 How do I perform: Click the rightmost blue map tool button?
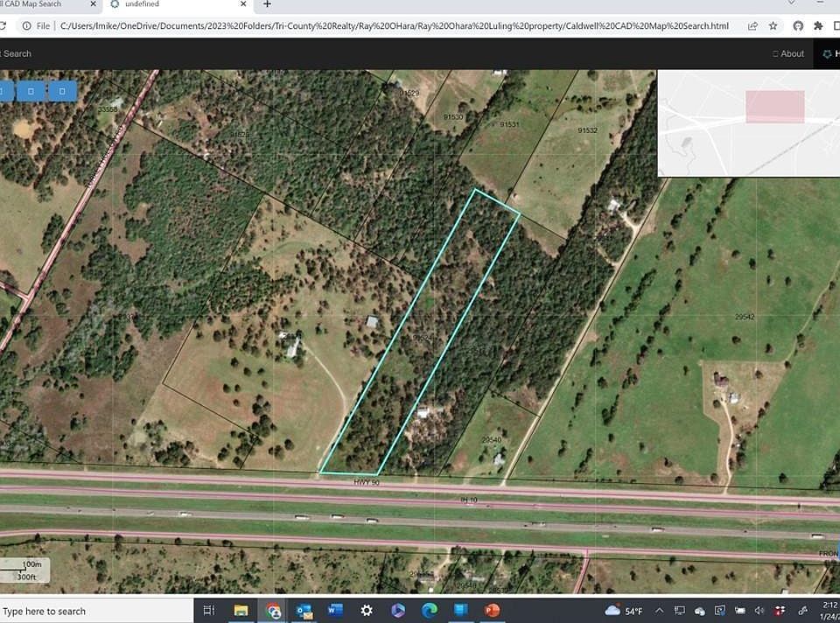[62, 91]
